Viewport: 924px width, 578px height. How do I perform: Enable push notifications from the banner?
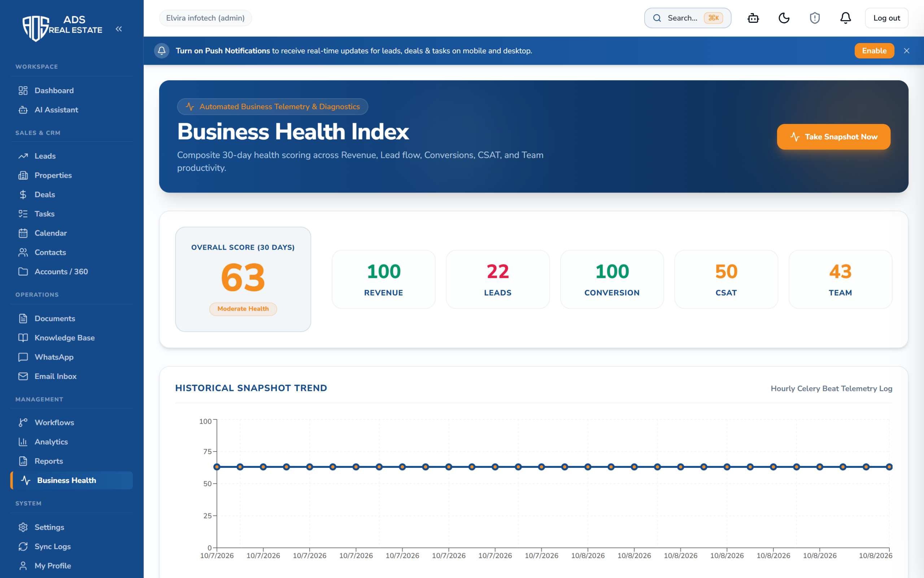(x=874, y=51)
